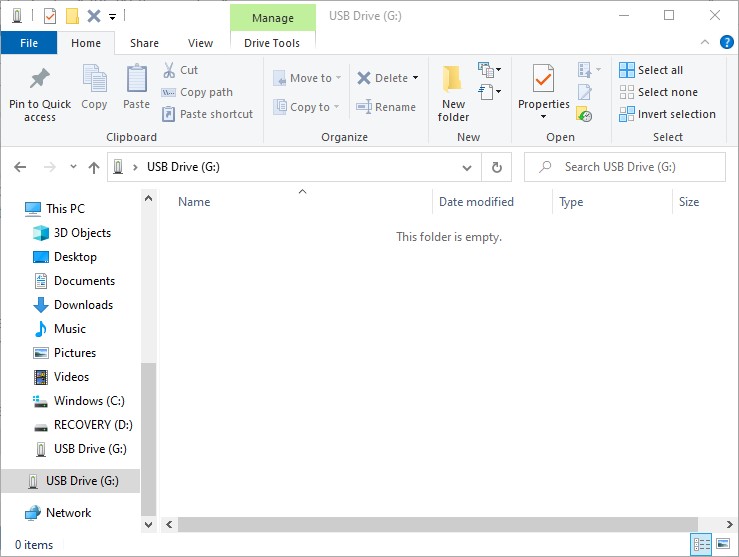Screen dimensions: 739x557
Task: Open the File tab
Action: point(29,43)
